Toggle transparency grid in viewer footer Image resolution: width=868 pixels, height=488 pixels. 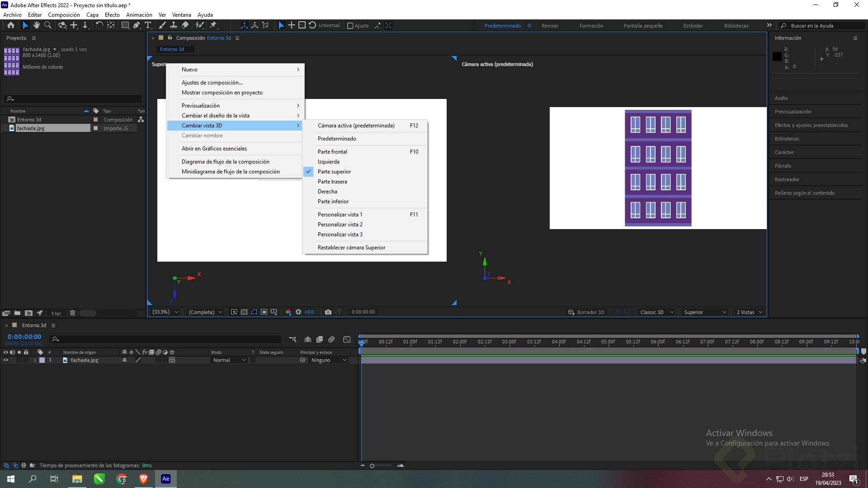click(x=244, y=312)
